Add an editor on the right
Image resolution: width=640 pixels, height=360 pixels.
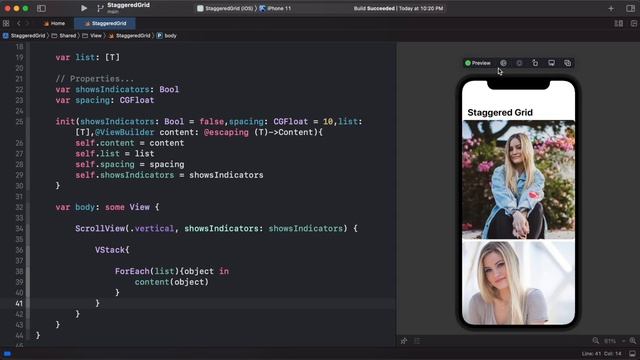633,24
